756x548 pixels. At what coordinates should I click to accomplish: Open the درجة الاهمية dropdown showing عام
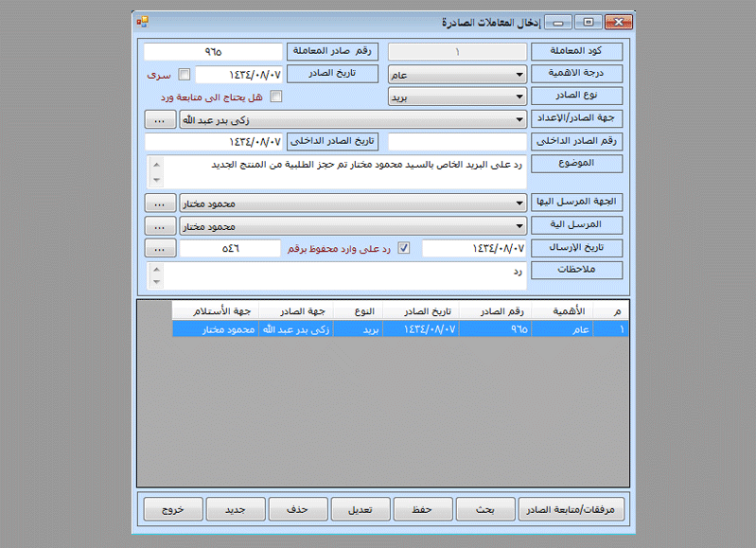click(457, 74)
